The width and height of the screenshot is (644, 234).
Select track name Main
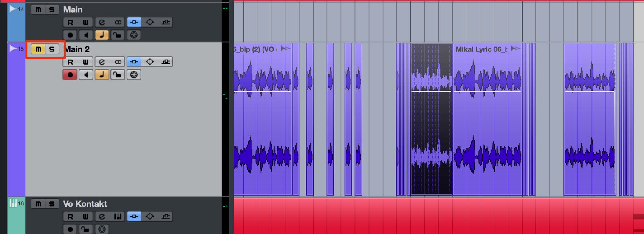click(x=73, y=9)
